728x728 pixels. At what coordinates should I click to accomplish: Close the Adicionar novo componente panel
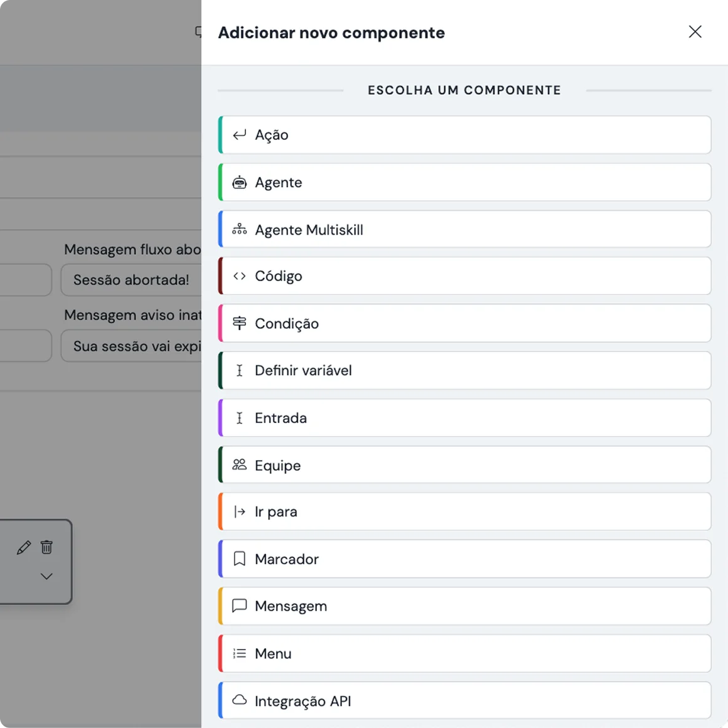point(695,32)
